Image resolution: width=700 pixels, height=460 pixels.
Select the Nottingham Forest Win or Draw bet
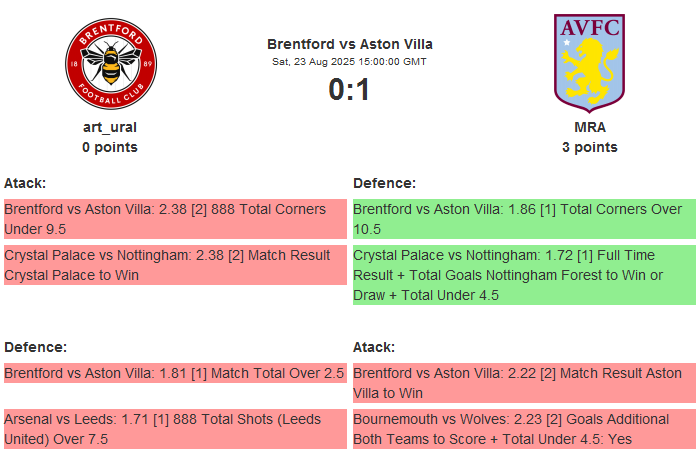pos(523,275)
